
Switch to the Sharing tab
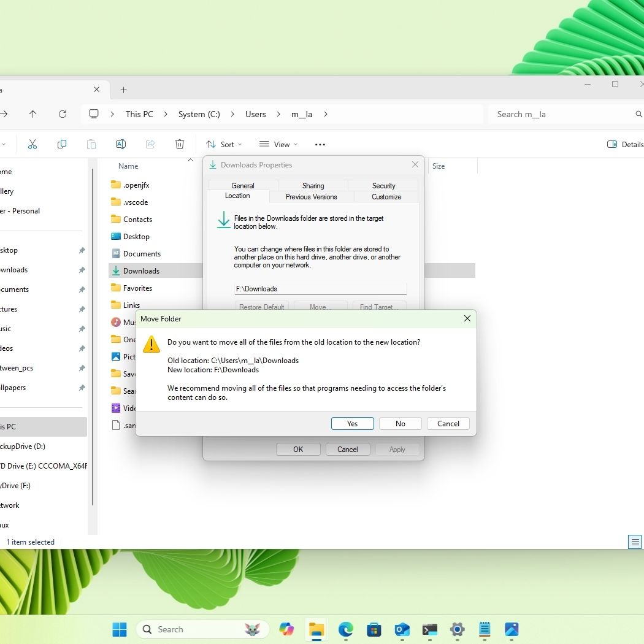click(313, 185)
